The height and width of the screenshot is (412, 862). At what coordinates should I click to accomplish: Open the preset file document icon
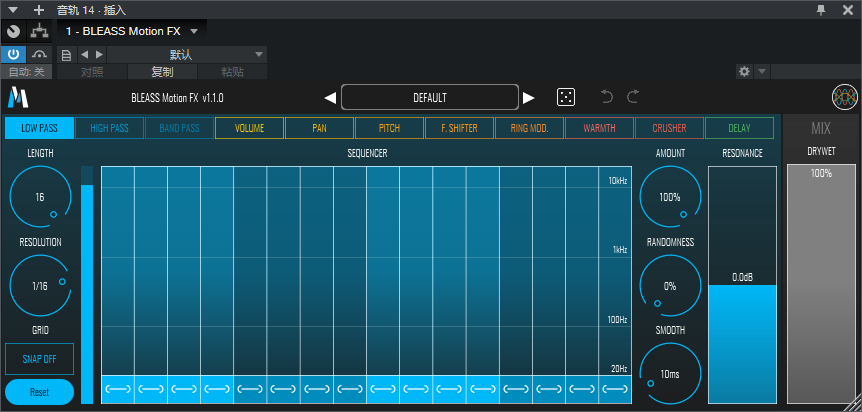pos(67,54)
